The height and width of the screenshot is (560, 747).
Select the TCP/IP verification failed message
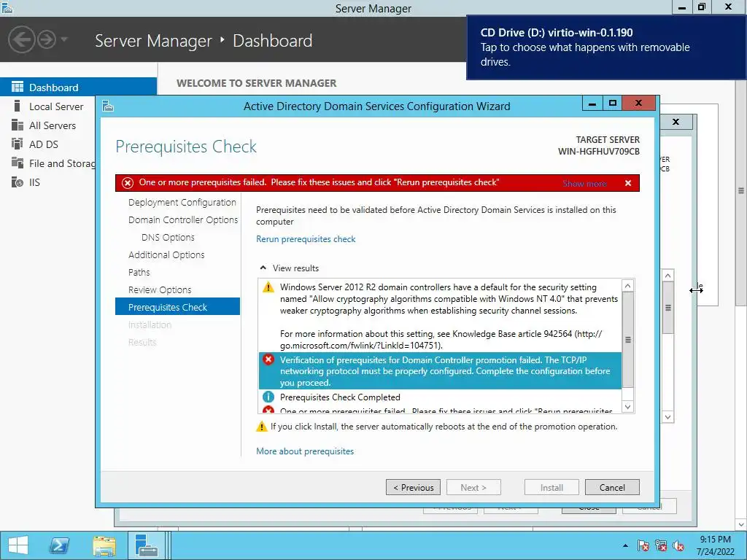pyautogui.click(x=440, y=371)
